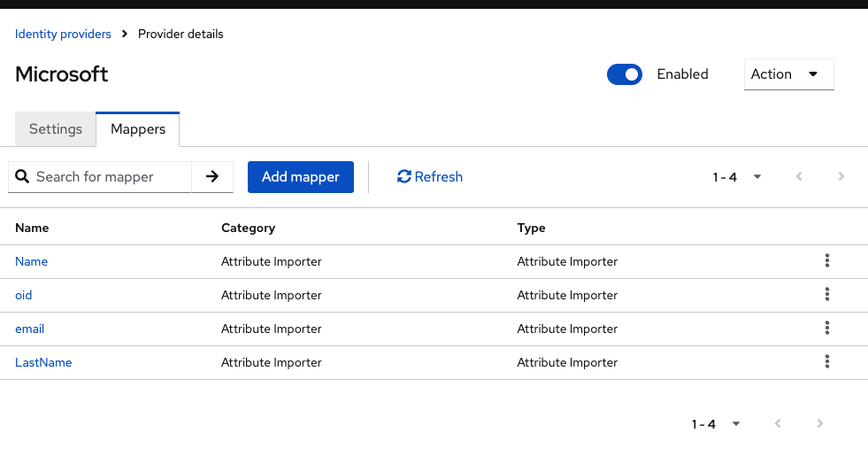Click the Category column header
This screenshot has width=868, height=472.
(248, 228)
